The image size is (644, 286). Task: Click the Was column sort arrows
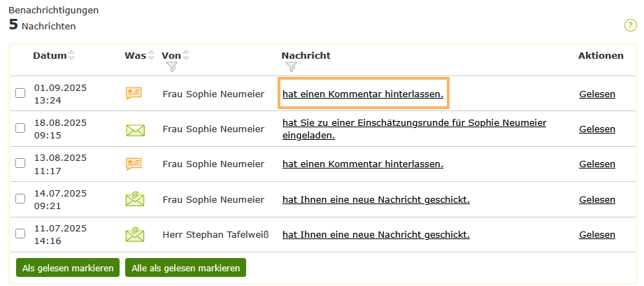[x=151, y=55]
